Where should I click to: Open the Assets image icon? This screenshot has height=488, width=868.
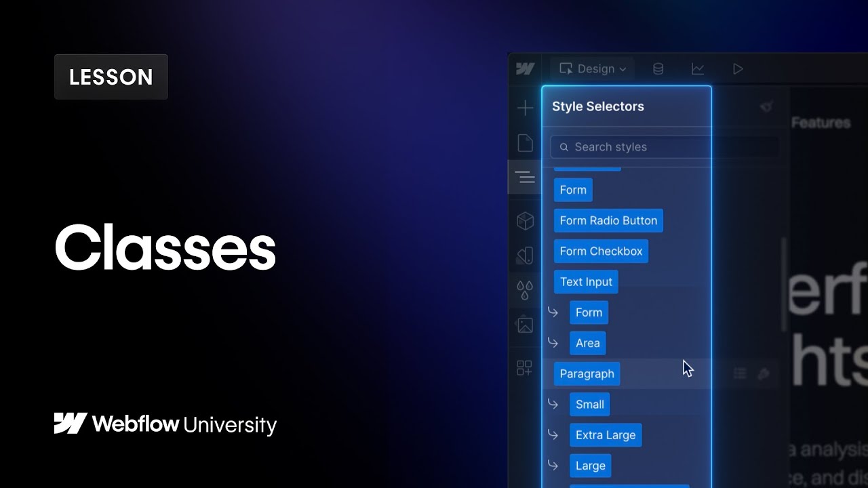coord(525,325)
